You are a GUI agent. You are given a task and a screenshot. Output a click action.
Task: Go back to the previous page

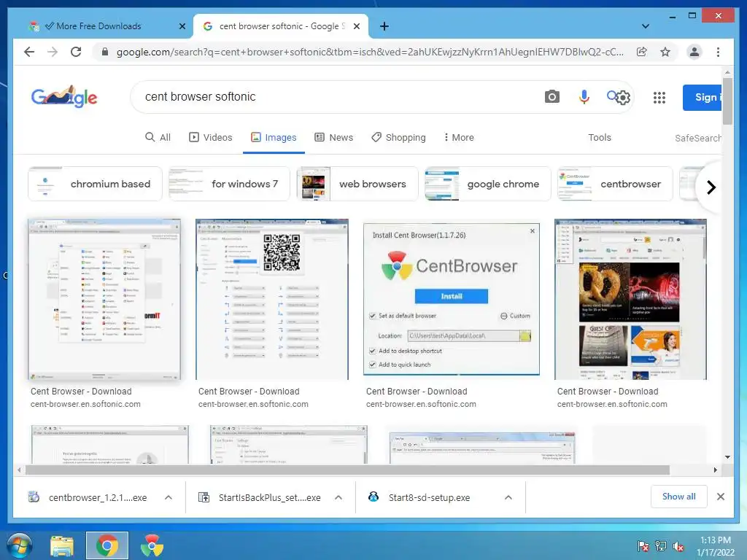(x=29, y=52)
